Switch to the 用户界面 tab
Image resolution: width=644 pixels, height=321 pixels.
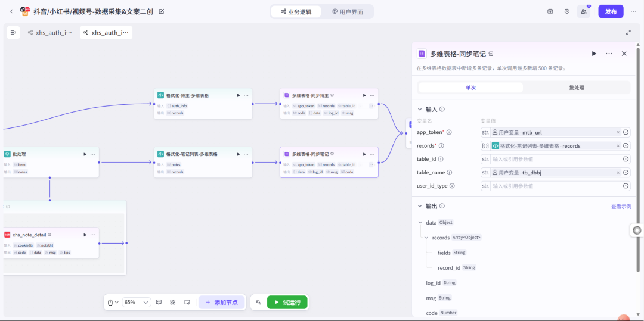point(347,12)
